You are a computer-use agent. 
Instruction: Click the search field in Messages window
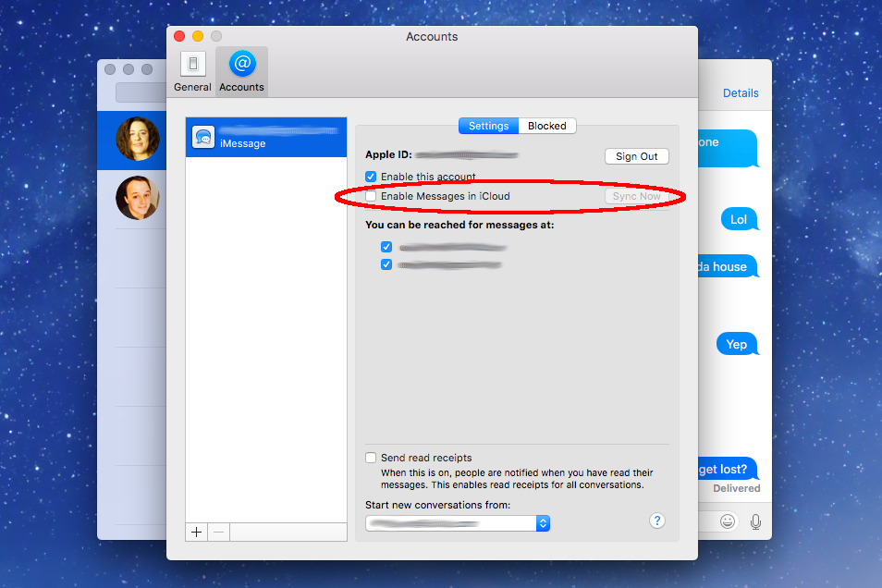[x=141, y=92]
